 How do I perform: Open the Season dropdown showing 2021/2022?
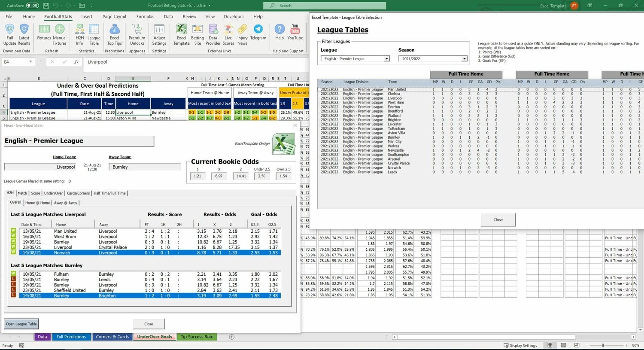pos(464,58)
